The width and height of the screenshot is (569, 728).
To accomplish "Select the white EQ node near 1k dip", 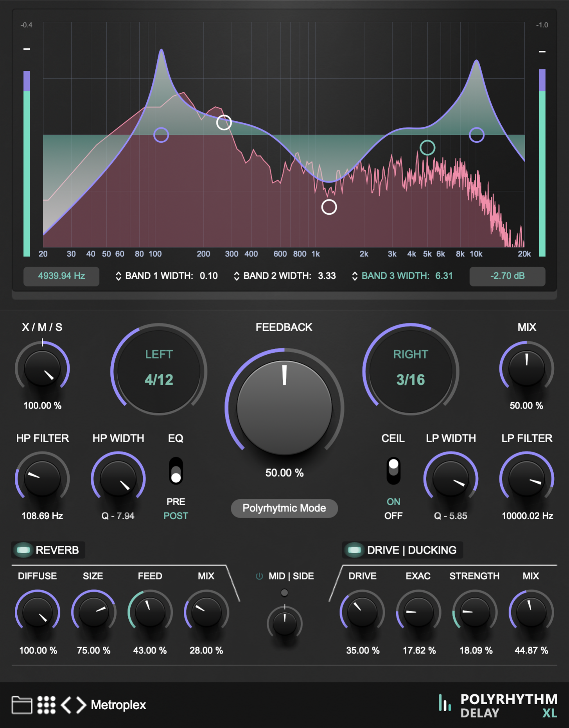I will pos(329,207).
